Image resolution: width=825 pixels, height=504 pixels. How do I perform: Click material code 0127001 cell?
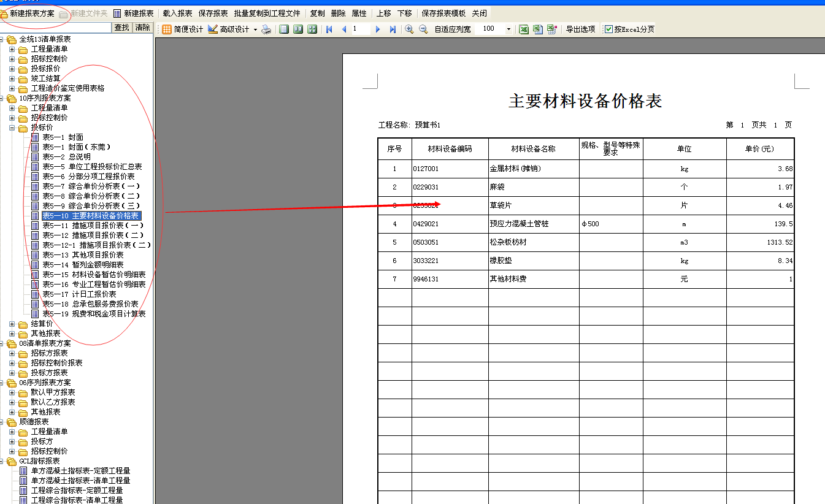click(450, 169)
